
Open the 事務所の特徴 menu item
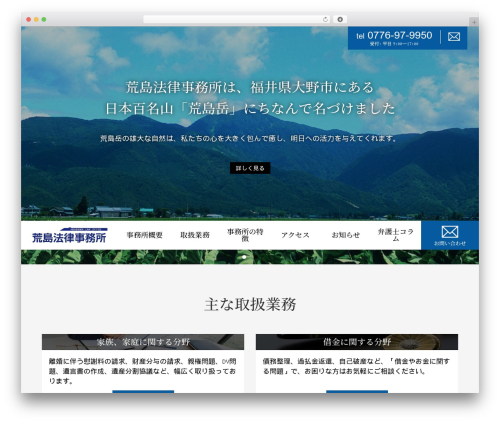[245, 235]
